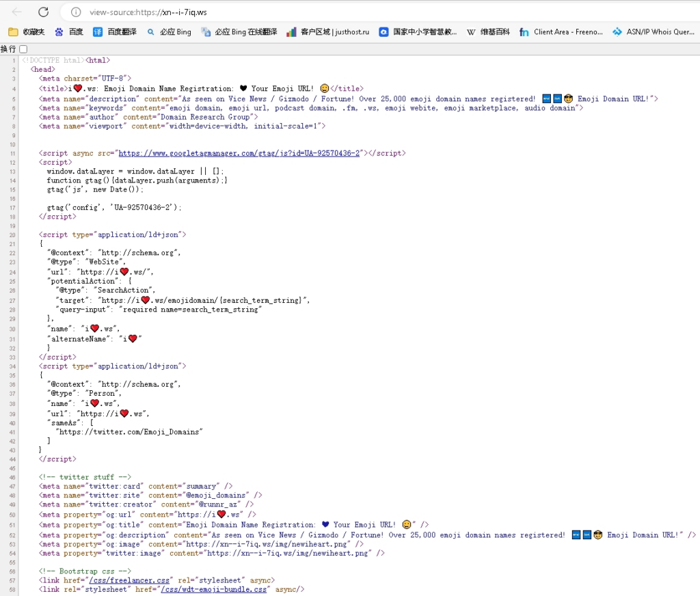
Task: Click the site info icon in address bar
Action: (76, 12)
